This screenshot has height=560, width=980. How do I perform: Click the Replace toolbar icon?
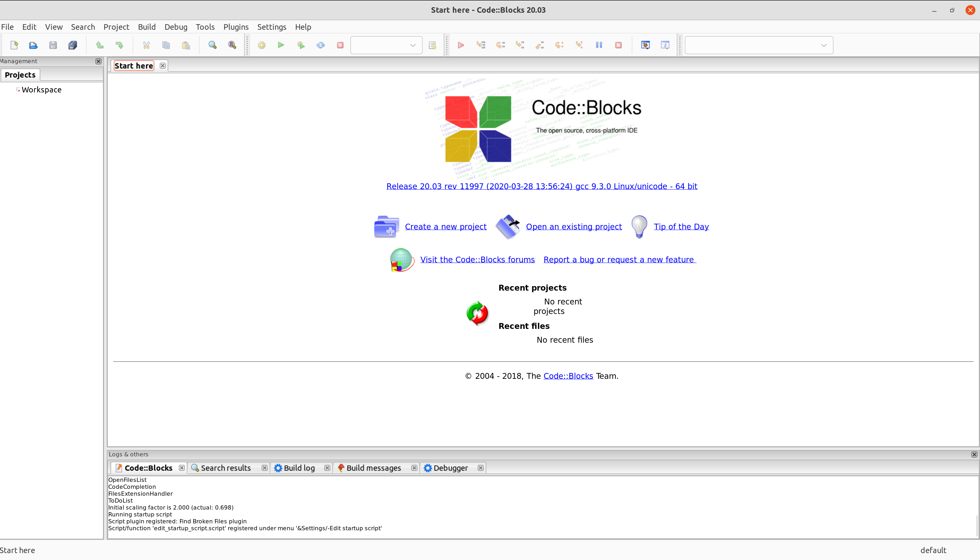coord(232,45)
